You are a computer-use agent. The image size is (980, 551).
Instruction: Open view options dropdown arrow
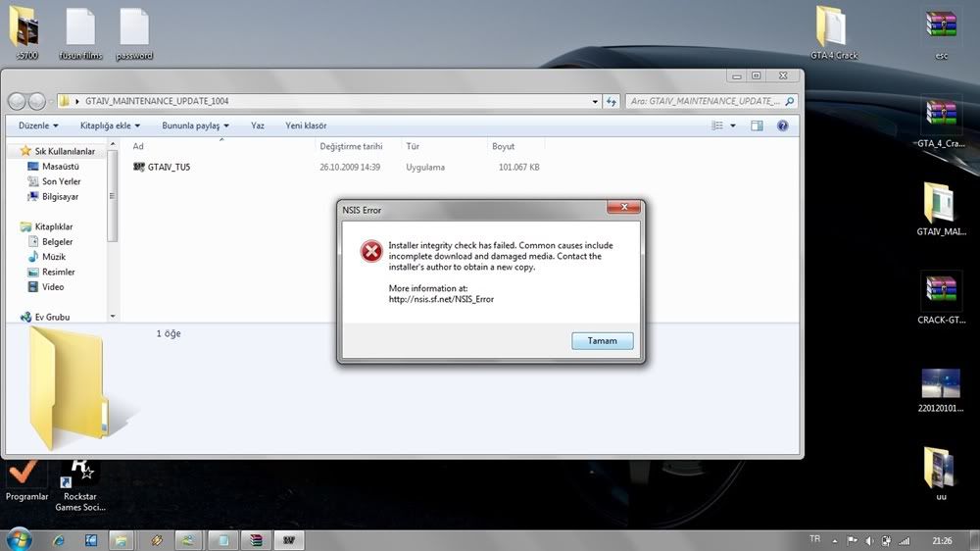tap(733, 125)
